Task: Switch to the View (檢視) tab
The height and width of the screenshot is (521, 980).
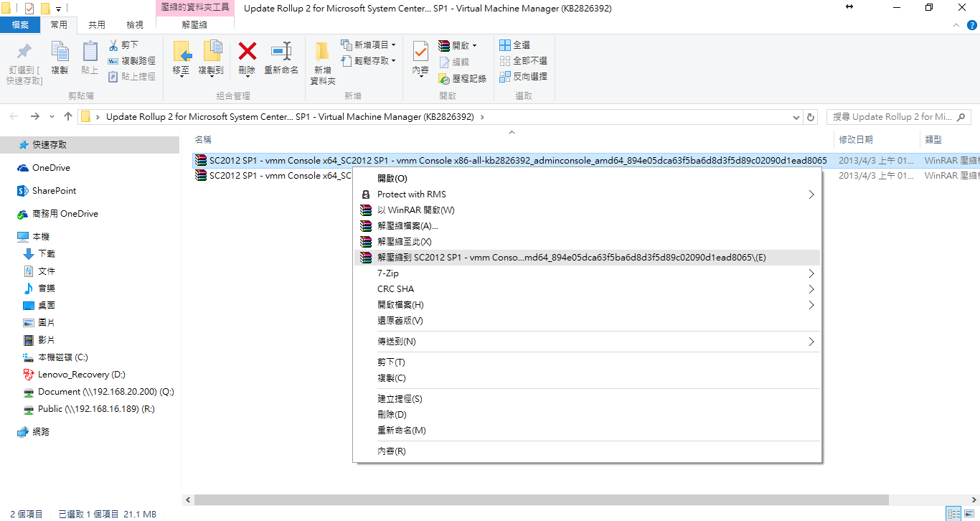Action: click(135, 24)
